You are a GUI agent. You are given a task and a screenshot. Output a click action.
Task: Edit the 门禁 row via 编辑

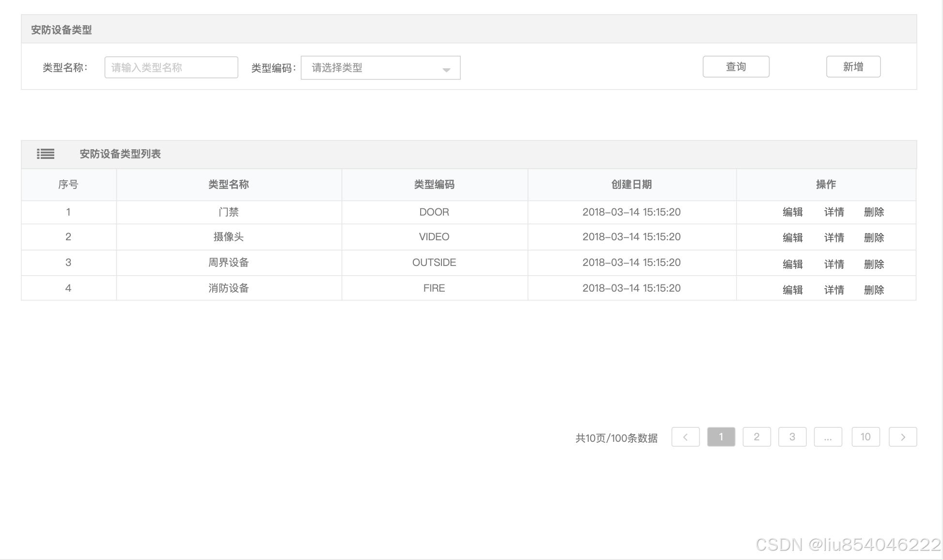pos(792,212)
